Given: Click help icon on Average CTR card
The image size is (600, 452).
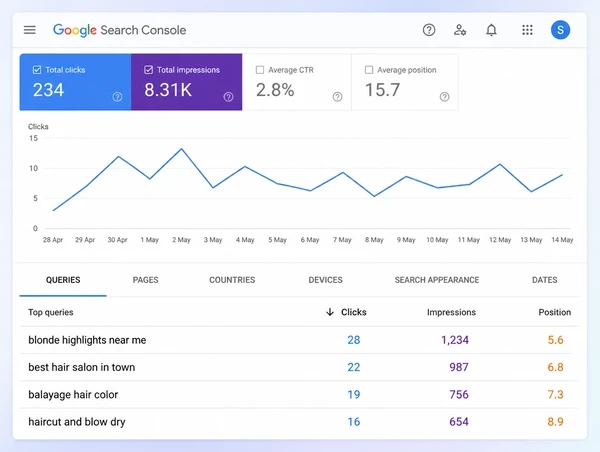Looking at the screenshot, I should [x=337, y=97].
